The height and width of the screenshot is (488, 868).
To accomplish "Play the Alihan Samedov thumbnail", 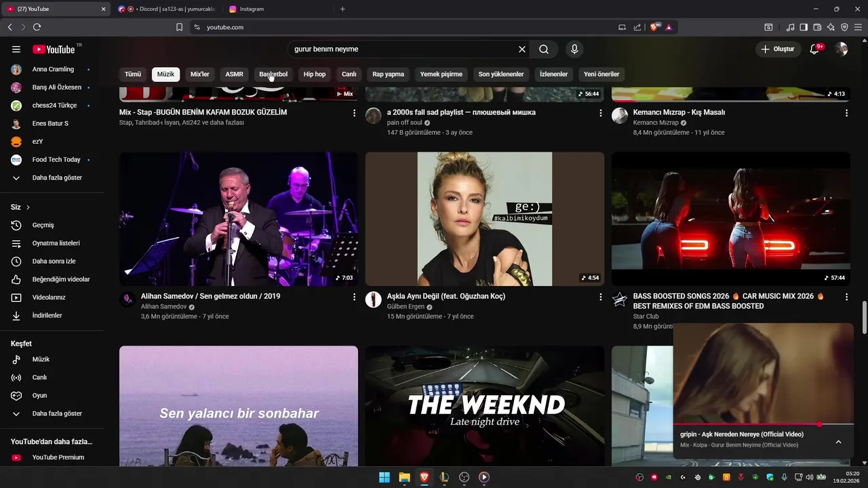I will click(x=239, y=219).
